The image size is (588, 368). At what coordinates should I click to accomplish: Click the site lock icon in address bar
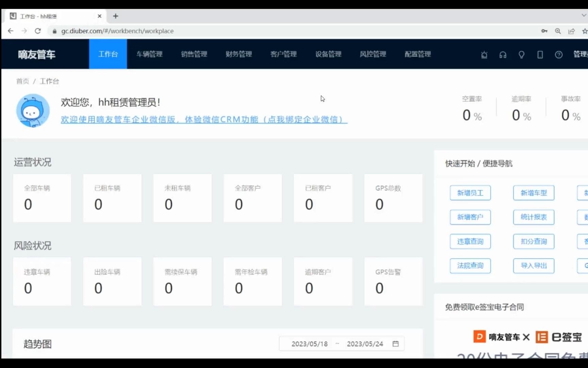(54, 31)
